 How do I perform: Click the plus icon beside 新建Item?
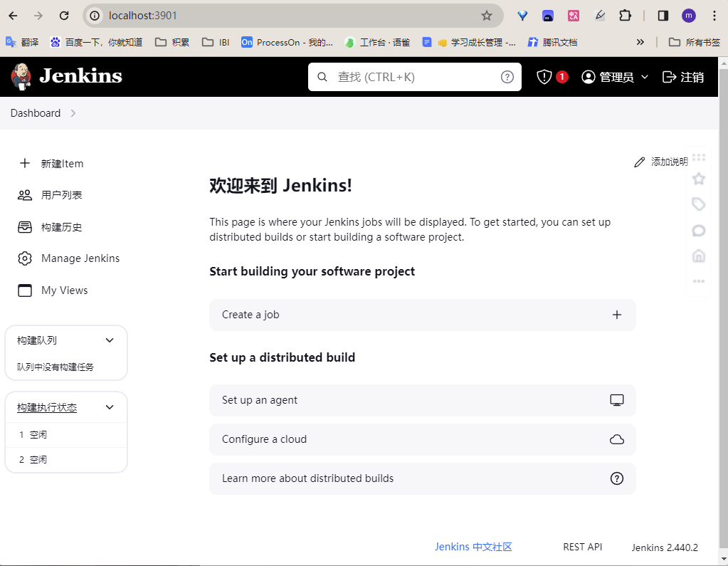click(25, 163)
